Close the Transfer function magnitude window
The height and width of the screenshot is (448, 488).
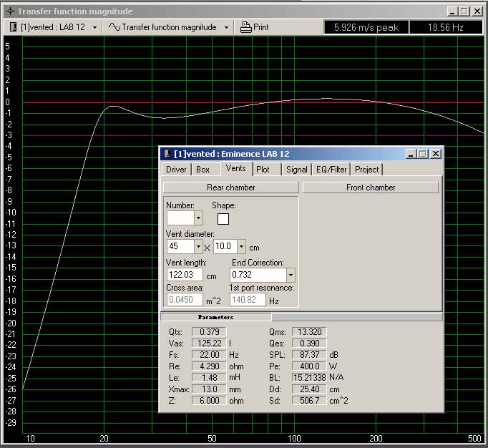(x=477, y=11)
